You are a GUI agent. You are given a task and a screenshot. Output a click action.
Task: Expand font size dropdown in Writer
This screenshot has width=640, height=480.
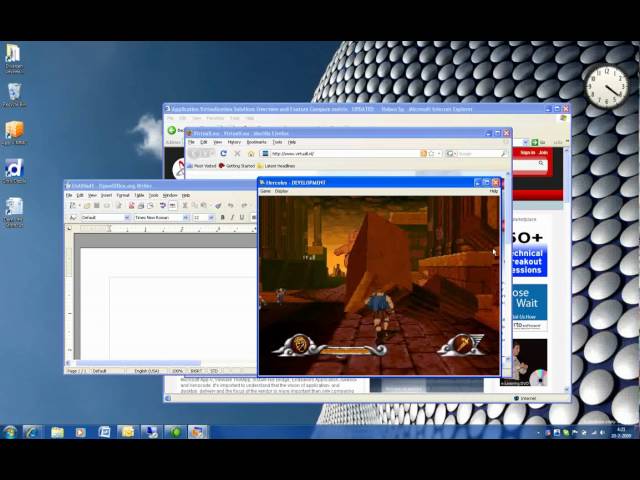pyautogui.click(x=211, y=218)
